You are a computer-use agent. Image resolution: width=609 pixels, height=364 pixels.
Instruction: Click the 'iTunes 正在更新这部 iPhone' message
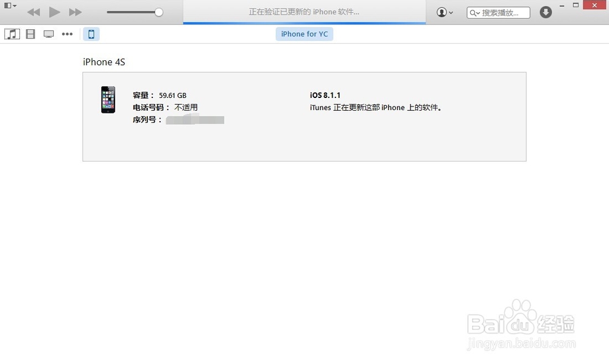(376, 108)
